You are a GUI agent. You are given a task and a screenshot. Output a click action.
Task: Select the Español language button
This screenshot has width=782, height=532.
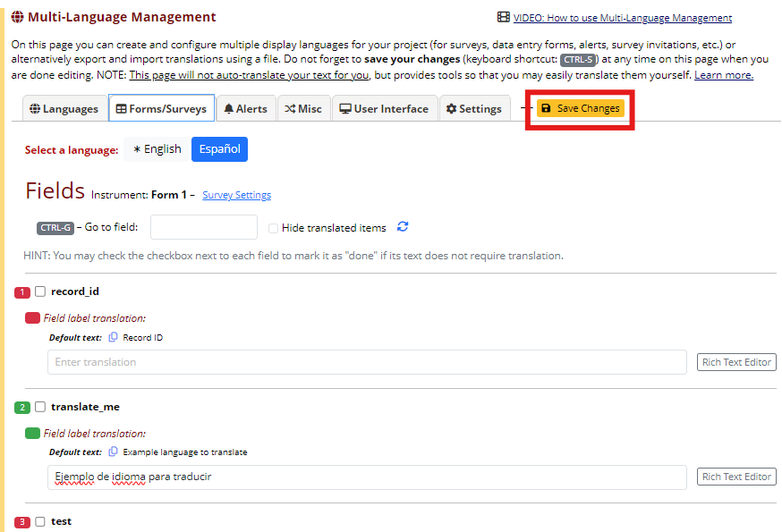tap(219, 149)
